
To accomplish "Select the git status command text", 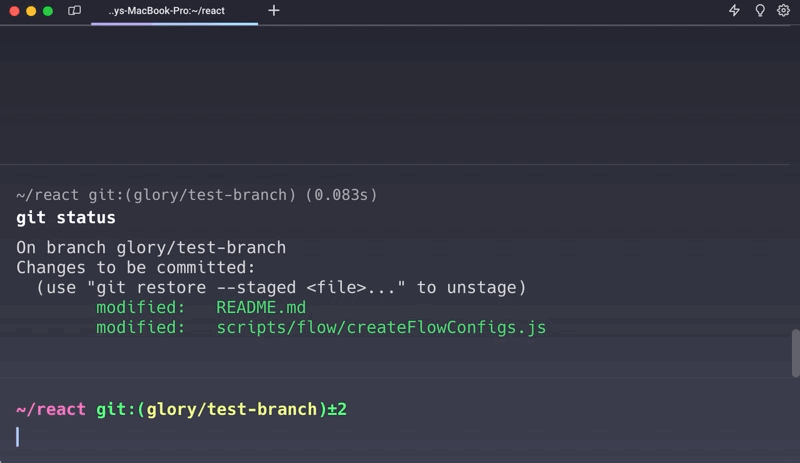I will [66, 218].
